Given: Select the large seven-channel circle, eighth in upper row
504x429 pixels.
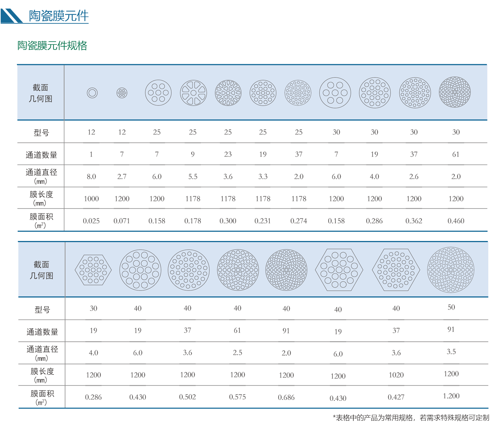Looking at the screenshot, I should point(335,93).
